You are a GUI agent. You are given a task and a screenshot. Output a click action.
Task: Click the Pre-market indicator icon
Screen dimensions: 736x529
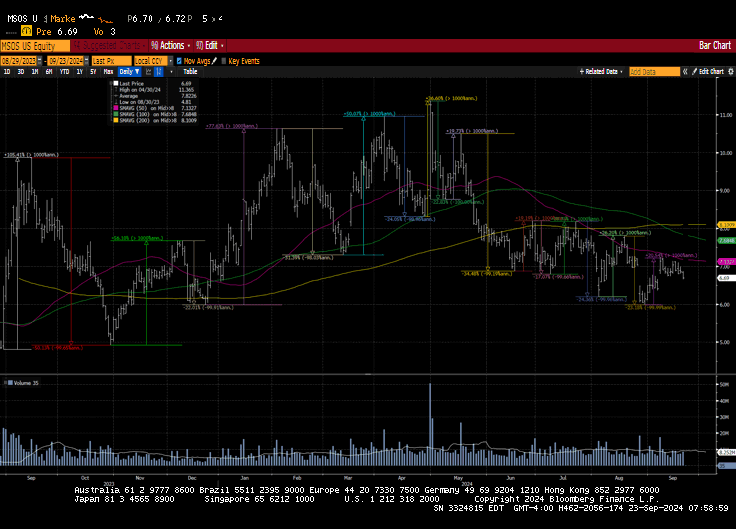click(x=26, y=31)
